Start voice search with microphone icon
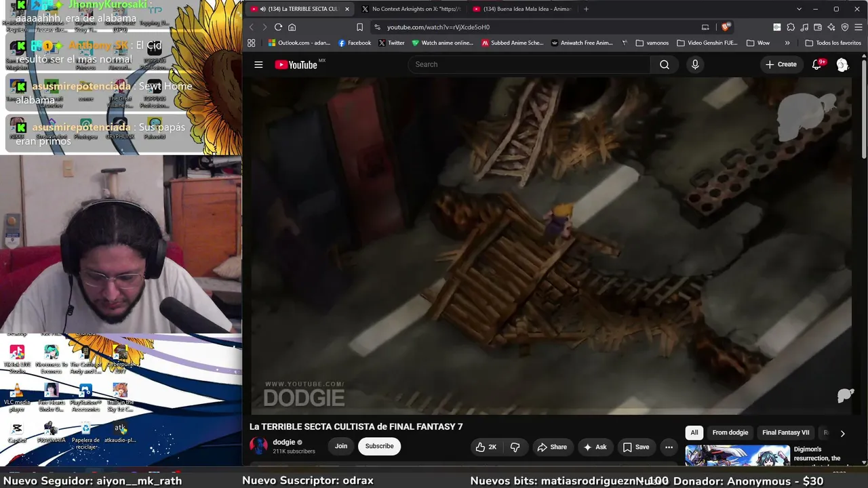 point(695,64)
